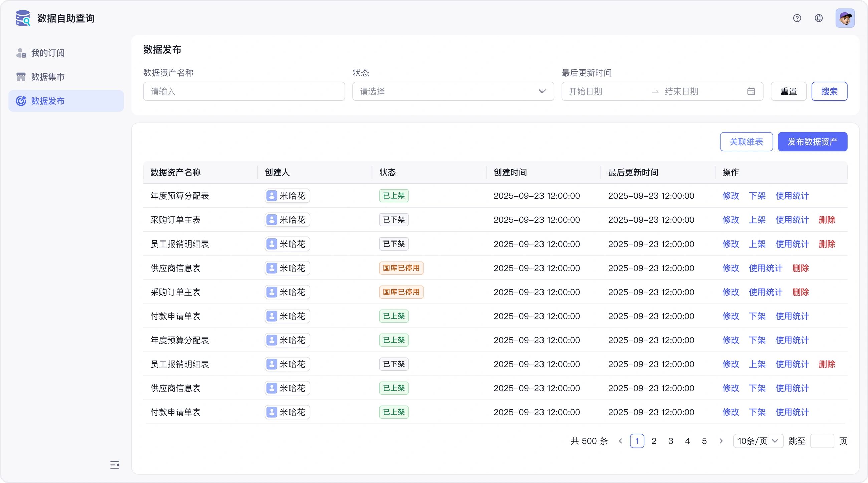Viewport: 868px width, 483px height.
Task: Click the 共 500 条 total count text
Action: tap(589, 441)
